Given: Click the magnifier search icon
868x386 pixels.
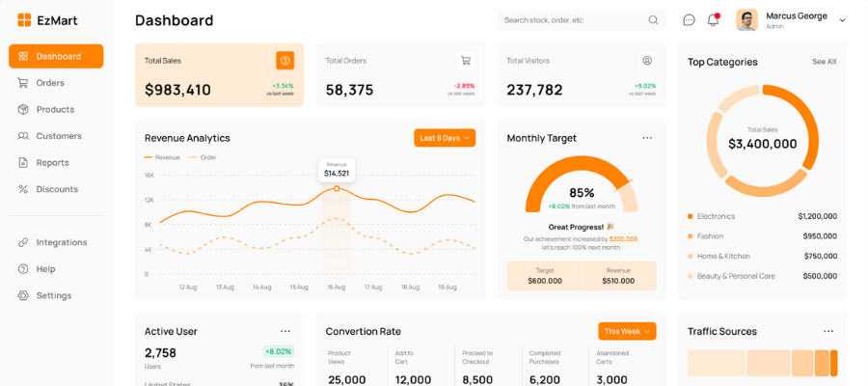Looking at the screenshot, I should pyautogui.click(x=653, y=20).
